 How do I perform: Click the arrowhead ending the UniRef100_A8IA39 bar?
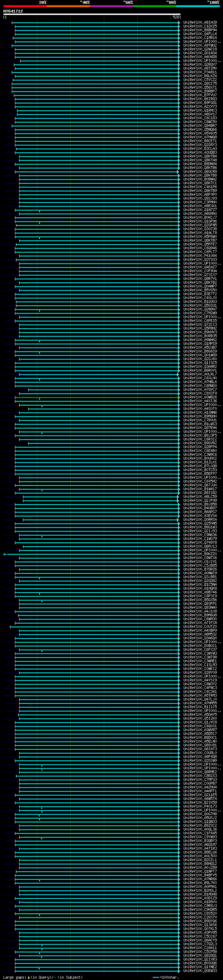(x=179, y=23)
